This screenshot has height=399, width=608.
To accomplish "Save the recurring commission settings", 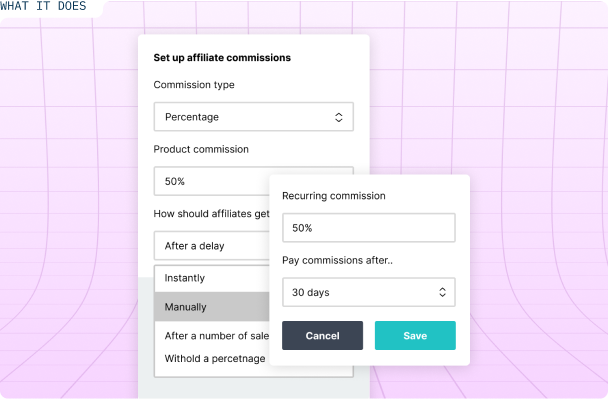I will tap(415, 335).
